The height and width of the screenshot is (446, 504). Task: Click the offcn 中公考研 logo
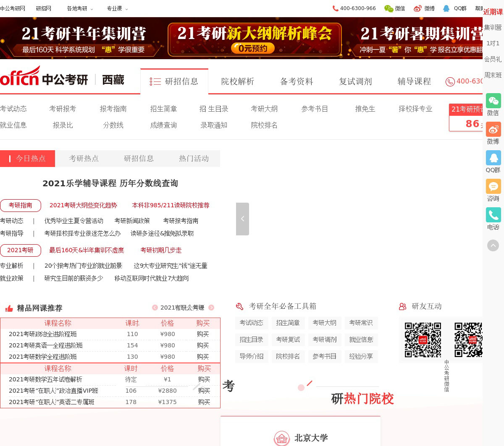(44, 78)
